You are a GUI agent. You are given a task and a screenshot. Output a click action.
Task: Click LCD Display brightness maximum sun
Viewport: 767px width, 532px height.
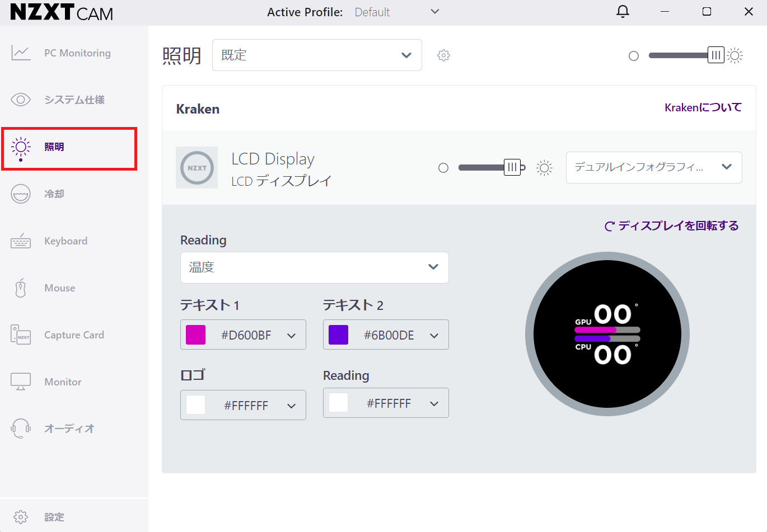[x=544, y=168]
